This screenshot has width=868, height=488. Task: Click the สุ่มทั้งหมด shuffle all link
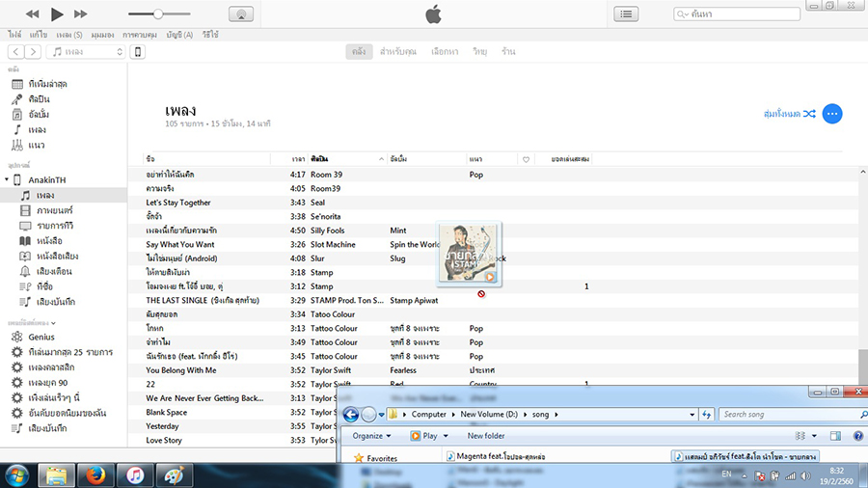[x=789, y=114]
